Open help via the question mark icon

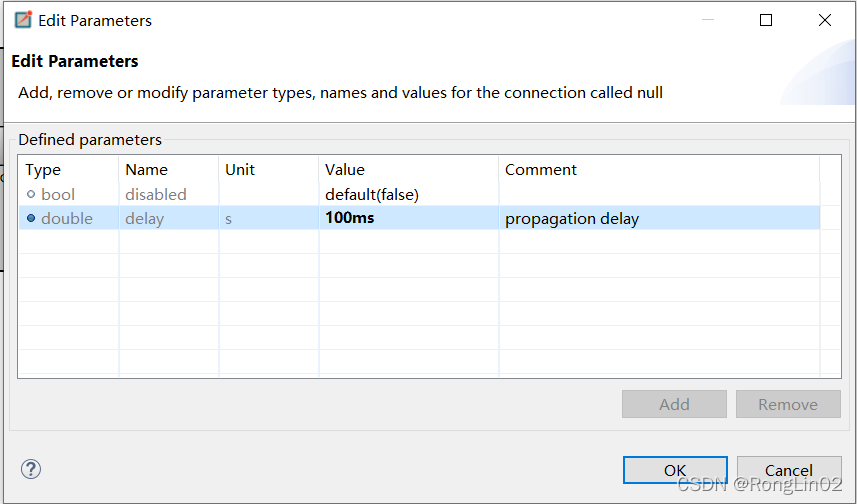click(x=31, y=469)
